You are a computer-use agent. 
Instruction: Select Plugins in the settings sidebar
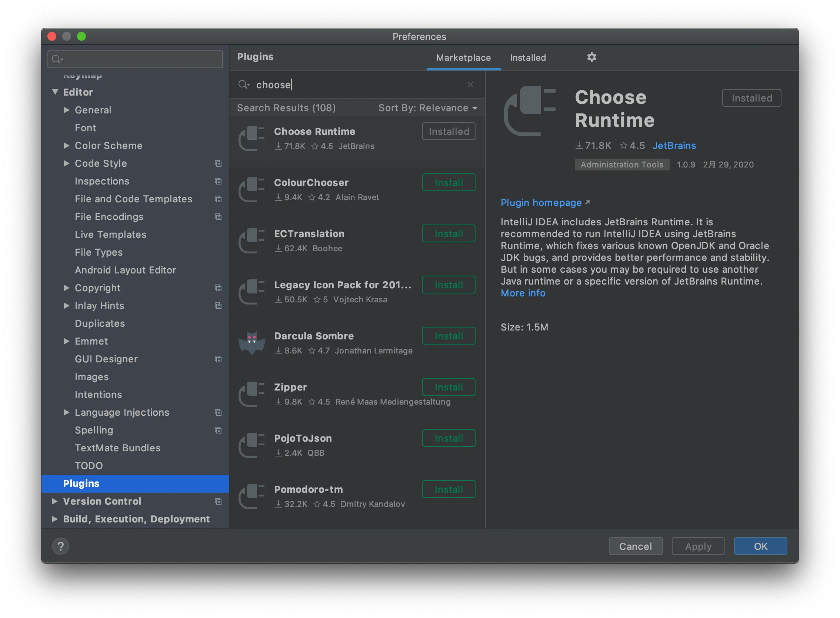tap(81, 484)
